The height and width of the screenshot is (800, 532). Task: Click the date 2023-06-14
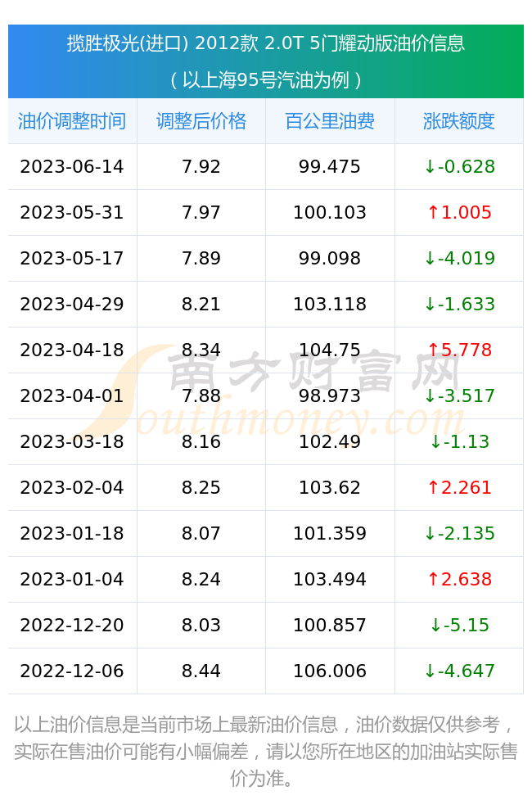pos(72,167)
